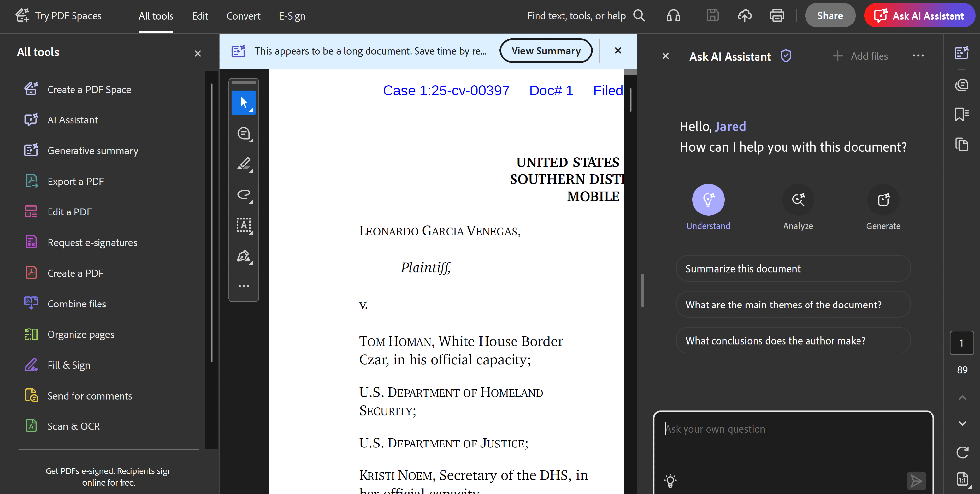The height and width of the screenshot is (494, 980).
Task: Open the bookmarks panel icon
Action: (961, 115)
